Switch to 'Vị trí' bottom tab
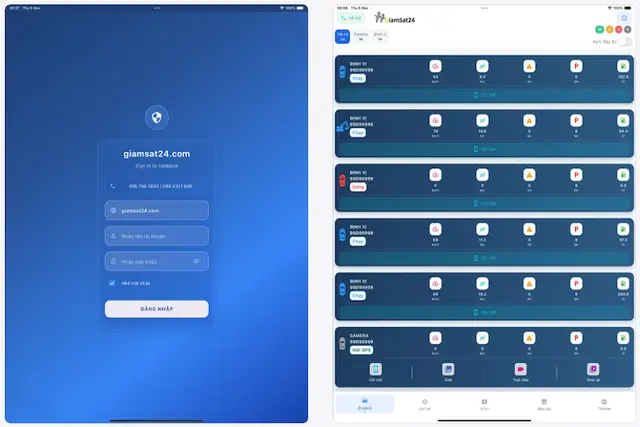 pyautogui.click(x=484, y=404)
